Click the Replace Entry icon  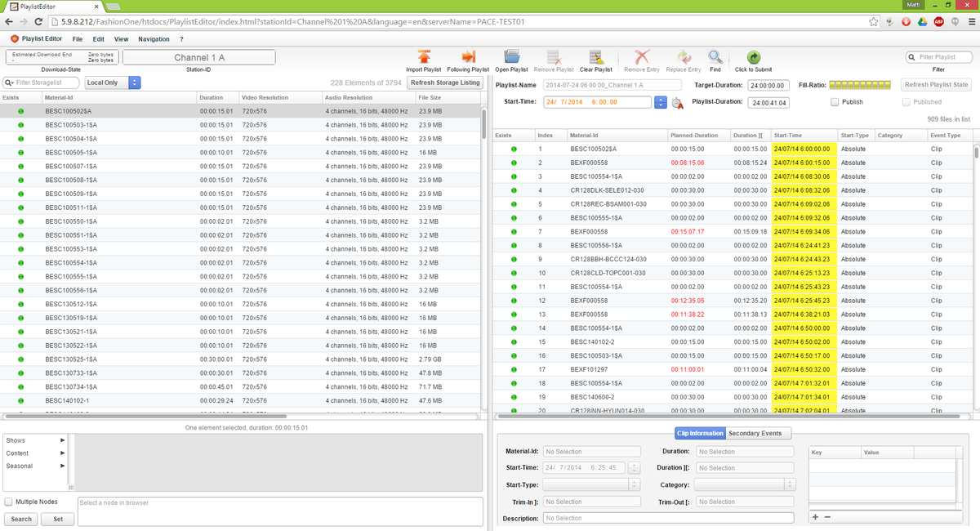684,56
